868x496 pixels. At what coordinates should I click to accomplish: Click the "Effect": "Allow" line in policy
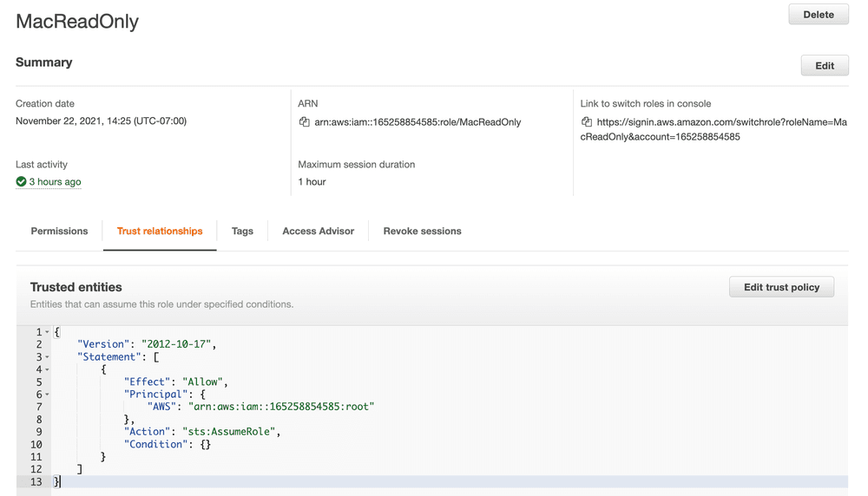[x=175, y=382]
